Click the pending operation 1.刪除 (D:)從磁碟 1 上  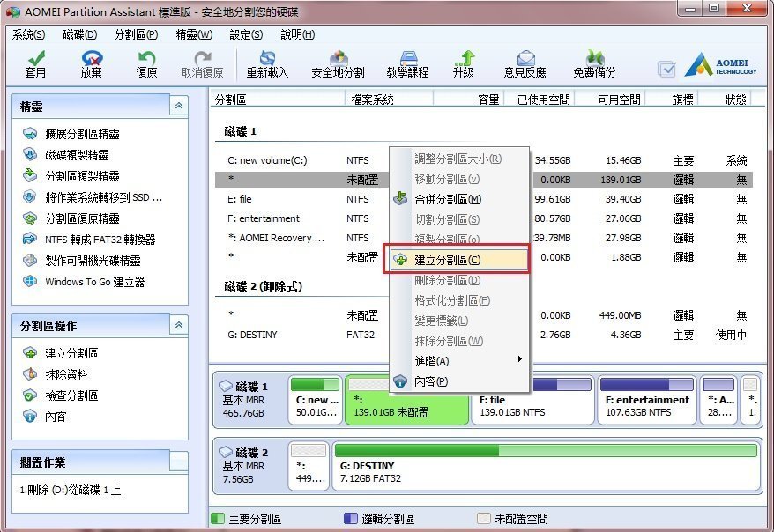point(71,490)
